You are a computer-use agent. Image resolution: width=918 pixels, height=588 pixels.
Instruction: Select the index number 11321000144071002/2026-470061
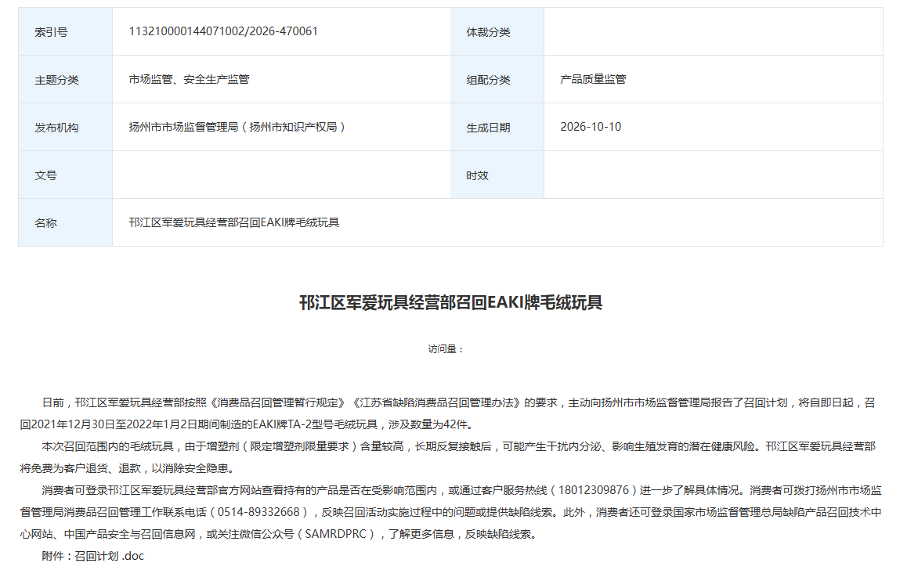click(223, 31)
